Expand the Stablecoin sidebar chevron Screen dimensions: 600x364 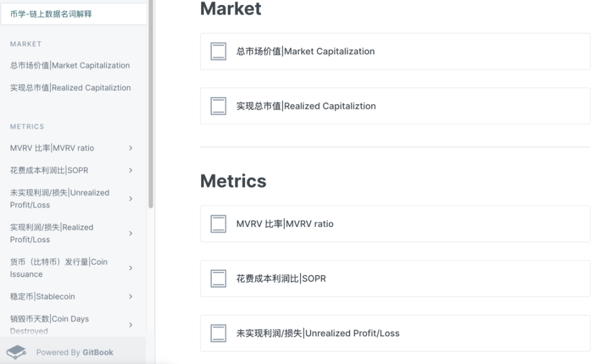[130, 296]
